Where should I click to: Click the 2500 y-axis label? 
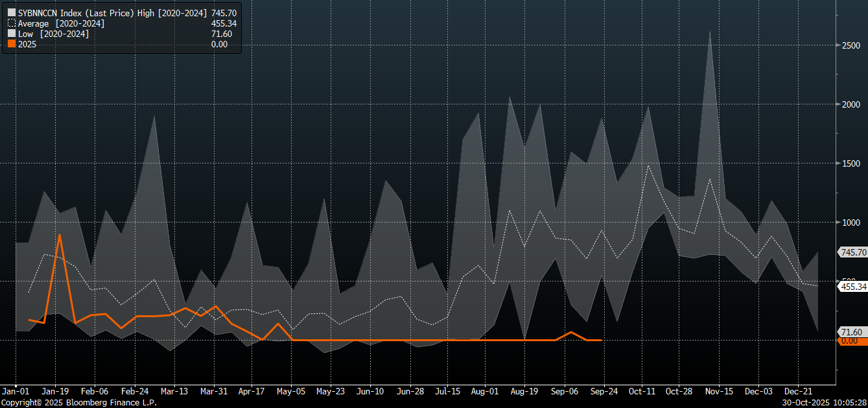click(x=851, y=45)
